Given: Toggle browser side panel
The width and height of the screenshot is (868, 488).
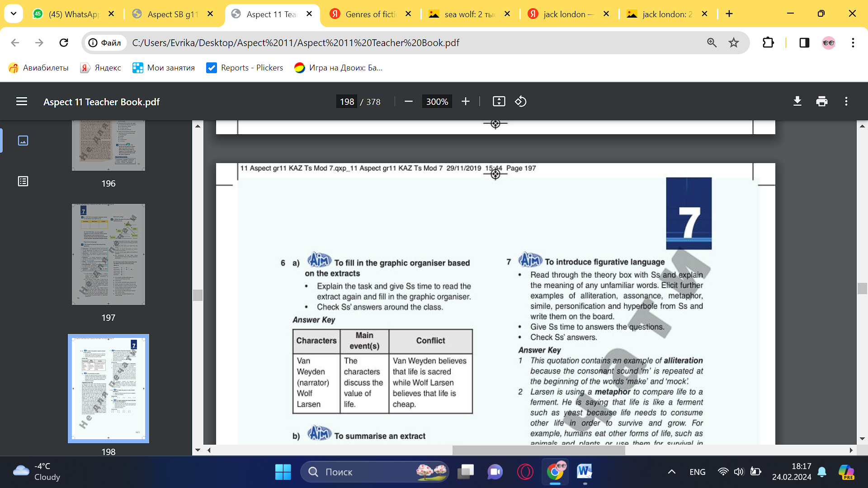Looking at the screenshot, I should (x=804, y=43).
